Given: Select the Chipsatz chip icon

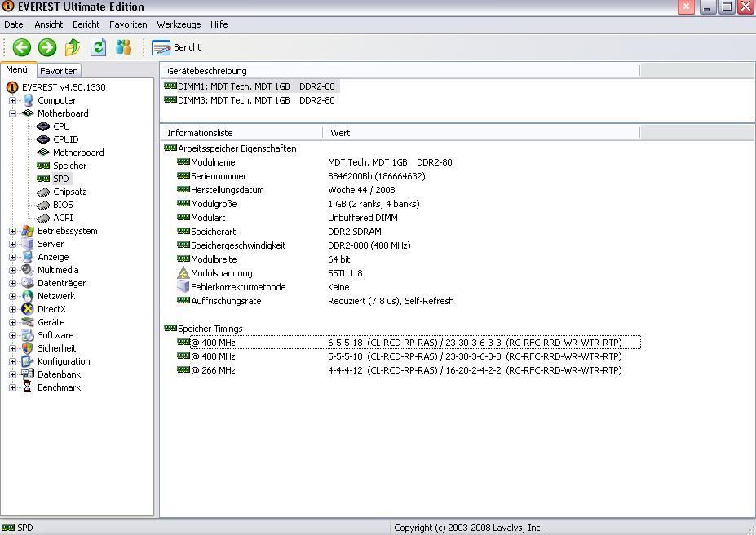Looking at the screenshot, I should [x=43, y=192].
